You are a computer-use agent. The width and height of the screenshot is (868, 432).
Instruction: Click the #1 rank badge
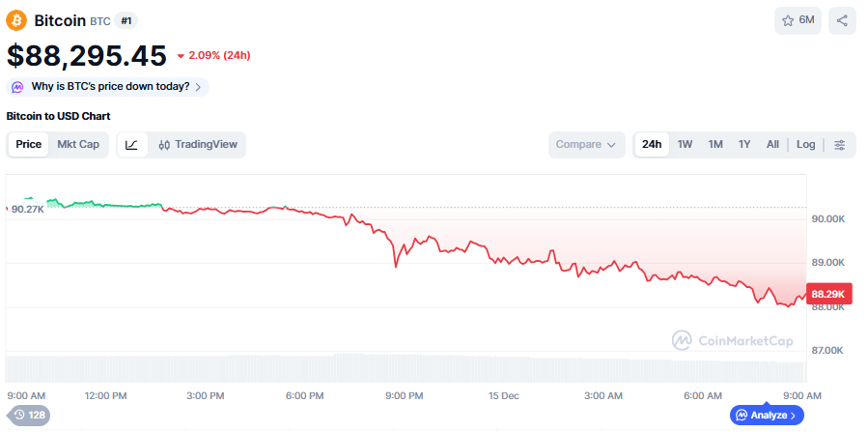(x=126, y=20)
